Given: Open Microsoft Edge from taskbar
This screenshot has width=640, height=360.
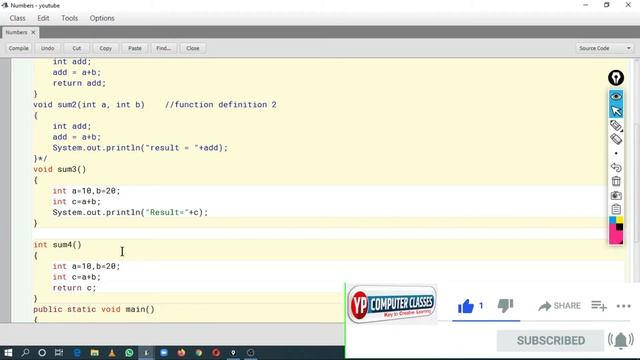Looking at the screenshot, I should (x=77, y=353).
